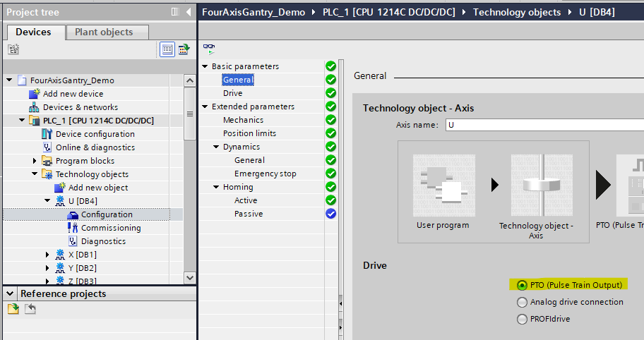Select Commissioning under U [DB4]
The width and height of the screenshot is (644, 340).
pos(111,228)
